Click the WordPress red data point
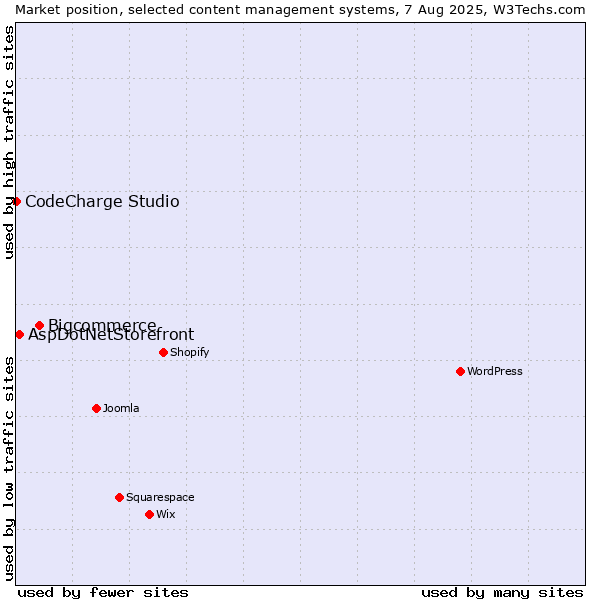 pyautogui.click(x=460, y=372)
